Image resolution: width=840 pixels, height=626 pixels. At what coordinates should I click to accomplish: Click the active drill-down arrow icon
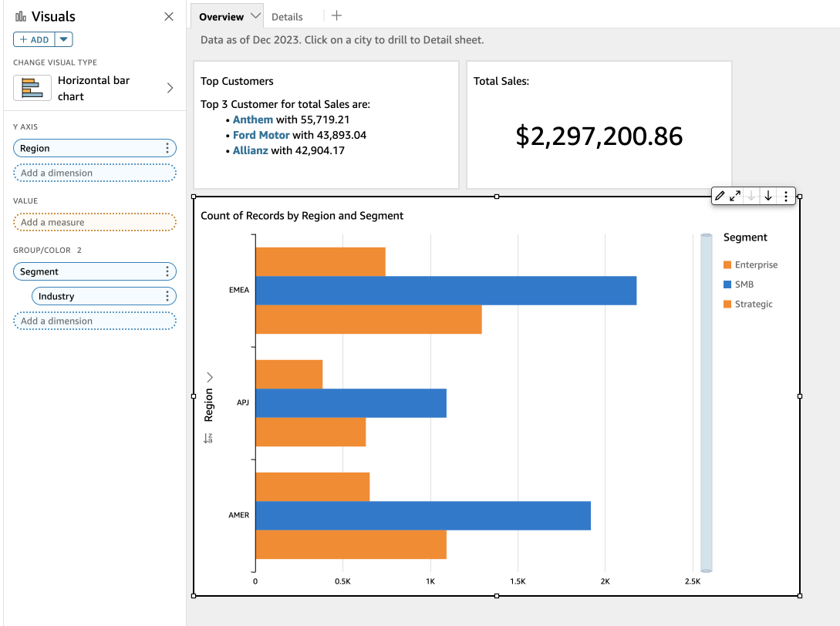coord(768,196)
